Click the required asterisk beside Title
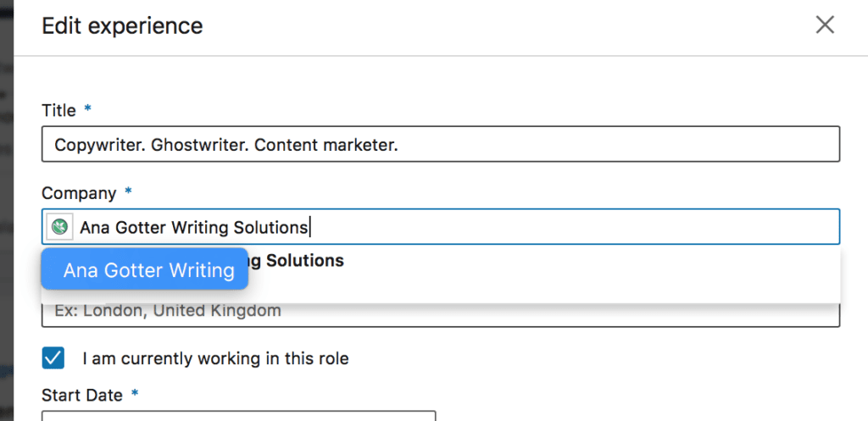This screenshot has height=421, width=868. point(87,109)
